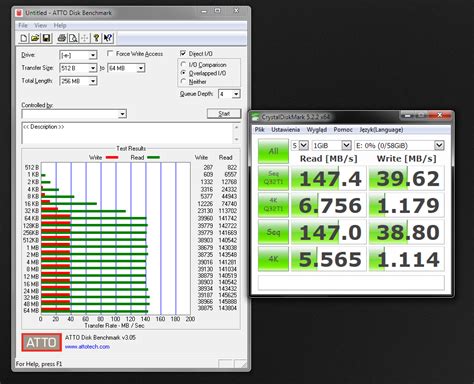Open the Queue Depth dropdown
The height and width of the screenshot is (384, 474).
(x=236, y=94)
